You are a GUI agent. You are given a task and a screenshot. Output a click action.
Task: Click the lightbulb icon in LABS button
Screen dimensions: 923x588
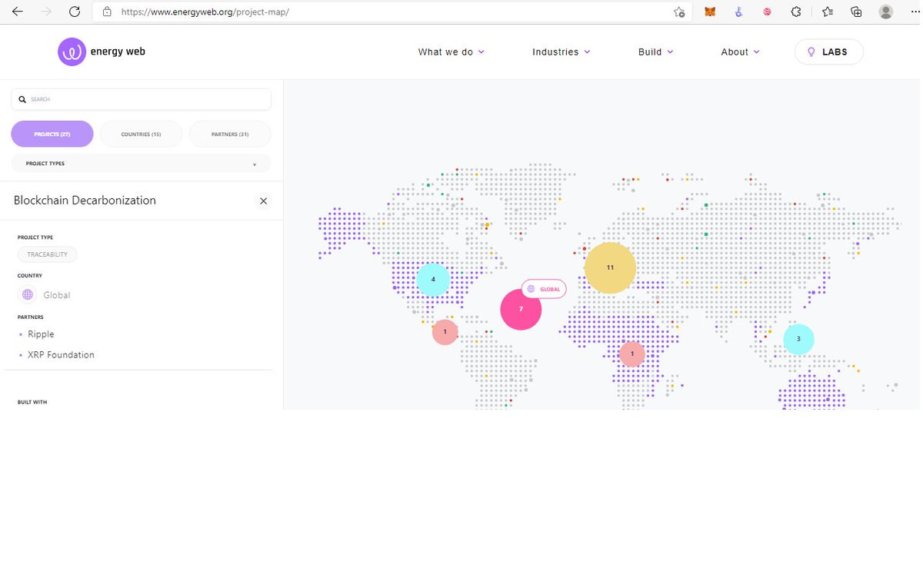click(811, 52)
